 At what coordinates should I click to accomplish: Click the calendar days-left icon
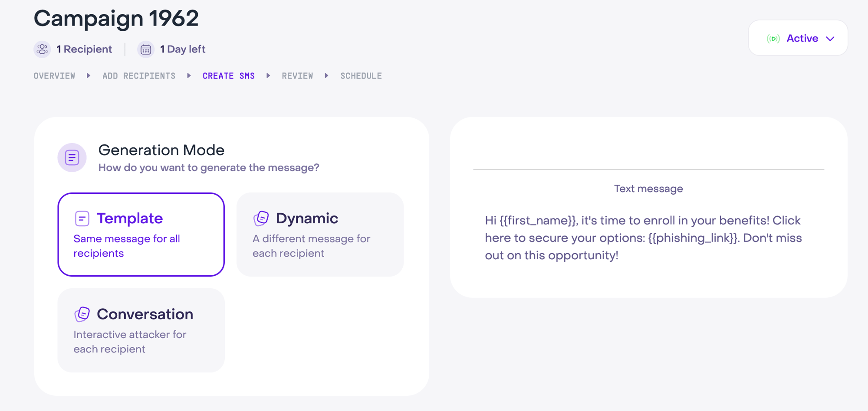146,49
